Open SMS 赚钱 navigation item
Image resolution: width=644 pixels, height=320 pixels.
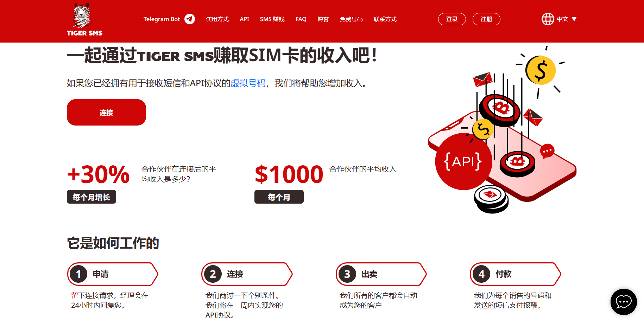coord(272,19)
